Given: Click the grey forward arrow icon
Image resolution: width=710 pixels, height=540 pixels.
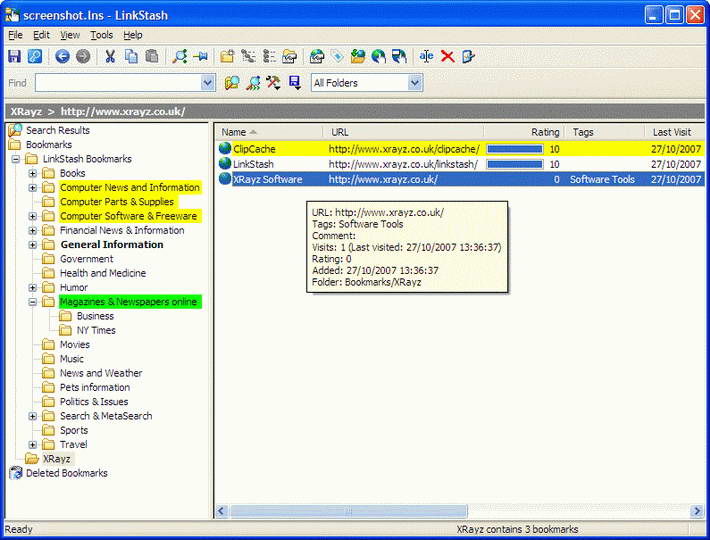Looking at the screenshot, I should (83, 57).
